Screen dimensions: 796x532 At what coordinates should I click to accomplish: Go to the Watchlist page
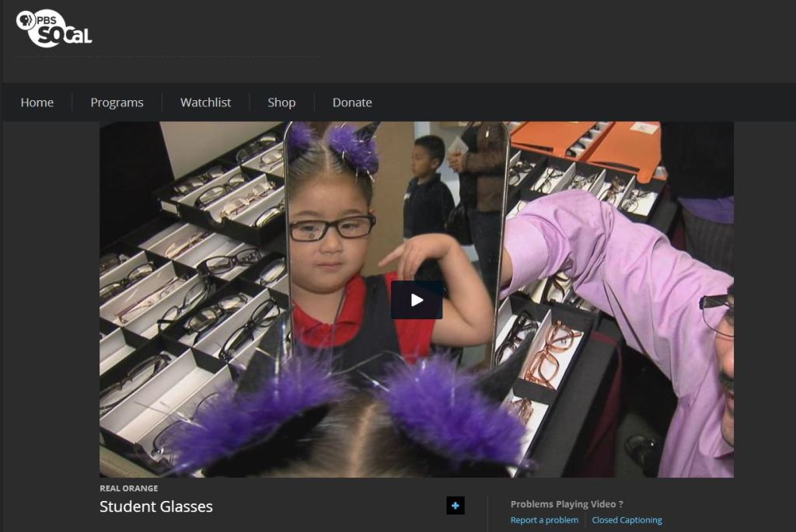[205, 103]
